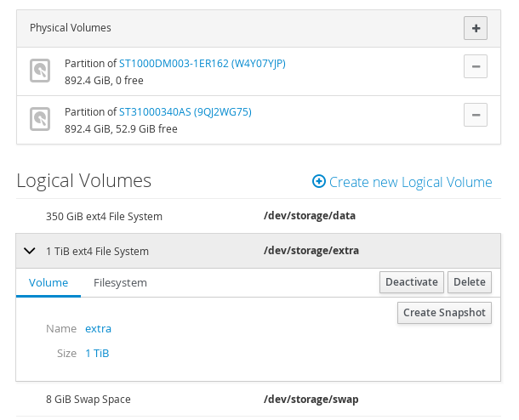Open the ST31000340AS (9QJ2WG75) drive link

click(185, 111)
